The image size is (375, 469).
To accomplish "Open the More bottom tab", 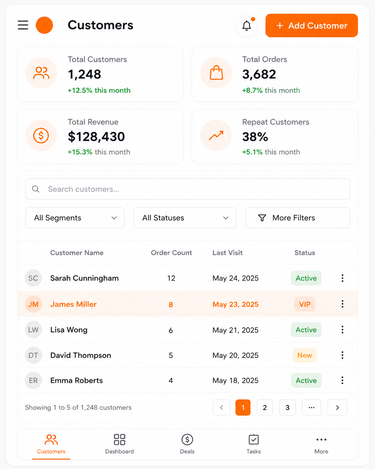I will click(x=321, y=444).
